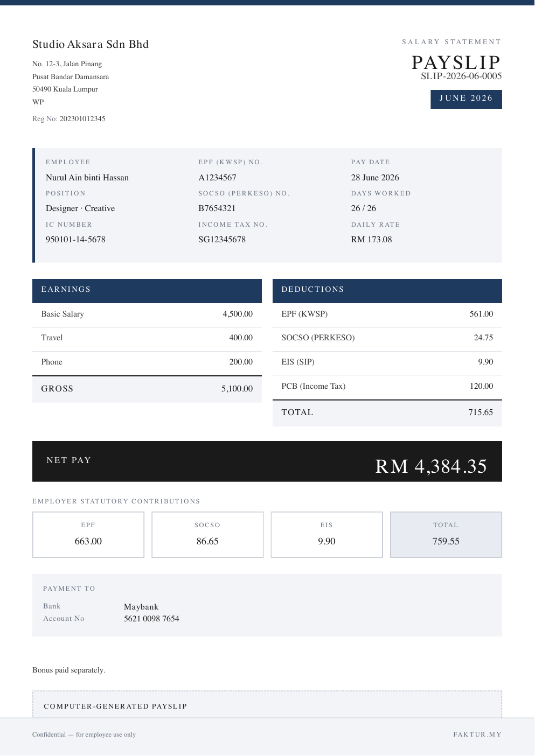
Task: Select employee name Nurul Ain binti Hassan
Action: (87, 178)
